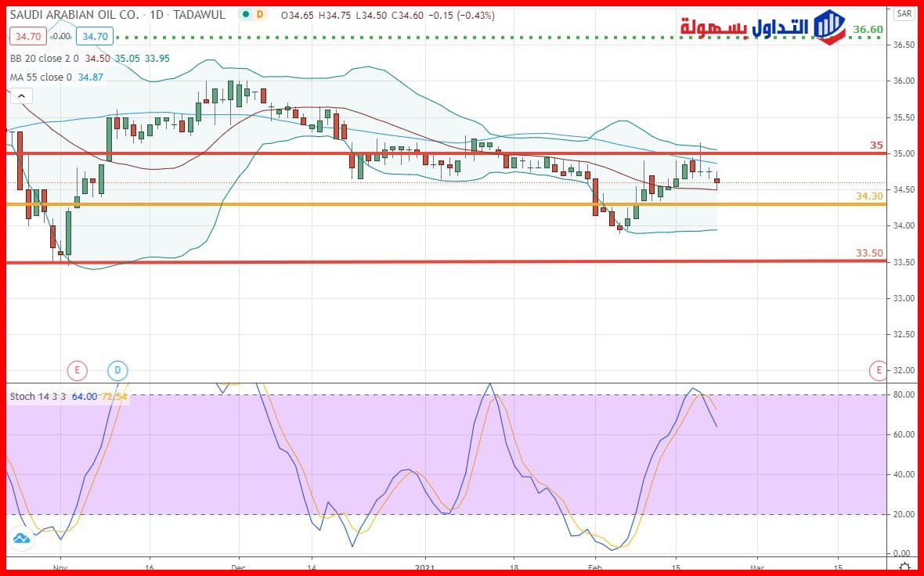Open the SAR currency selector
Image resolution: width=924 pixels, height=576 pixels.
tap(904, 13)
